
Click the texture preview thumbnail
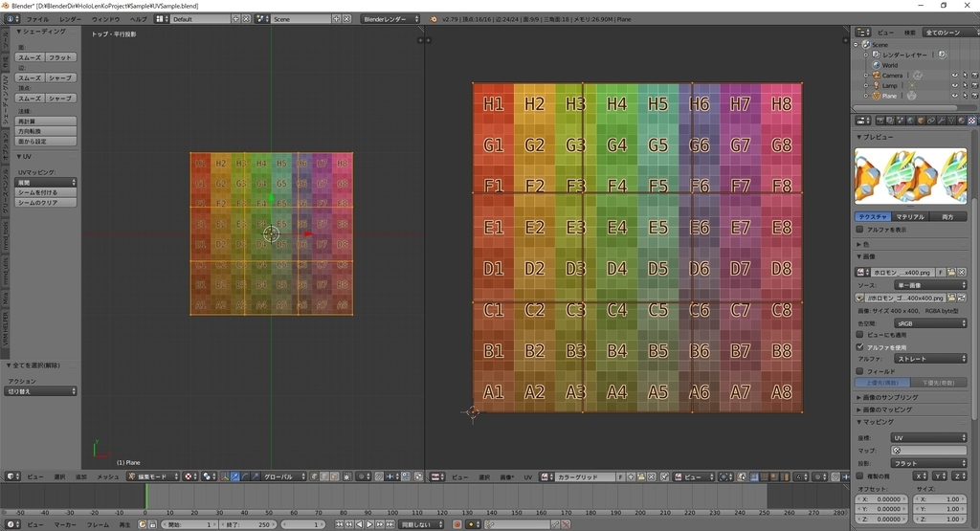pos(911,175)
